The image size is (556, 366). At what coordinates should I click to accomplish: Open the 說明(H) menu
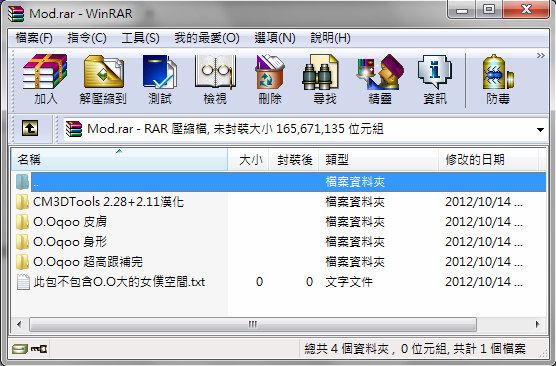(330, 38)
